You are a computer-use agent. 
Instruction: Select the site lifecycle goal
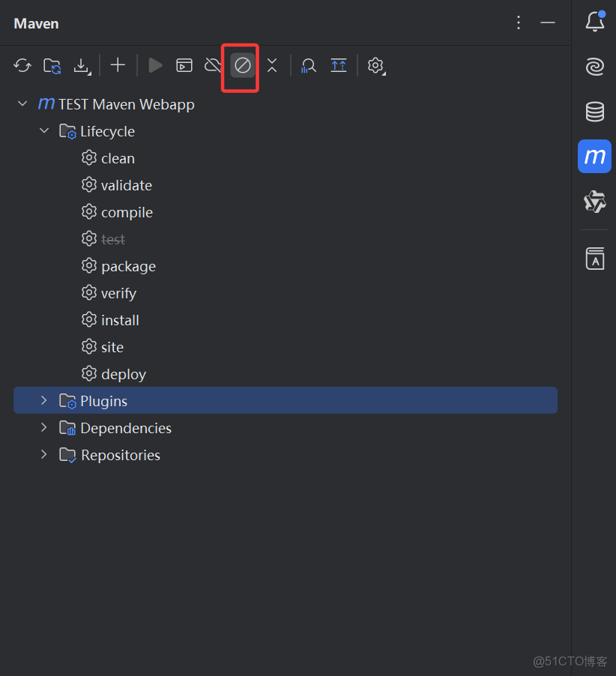pos(112,348)
